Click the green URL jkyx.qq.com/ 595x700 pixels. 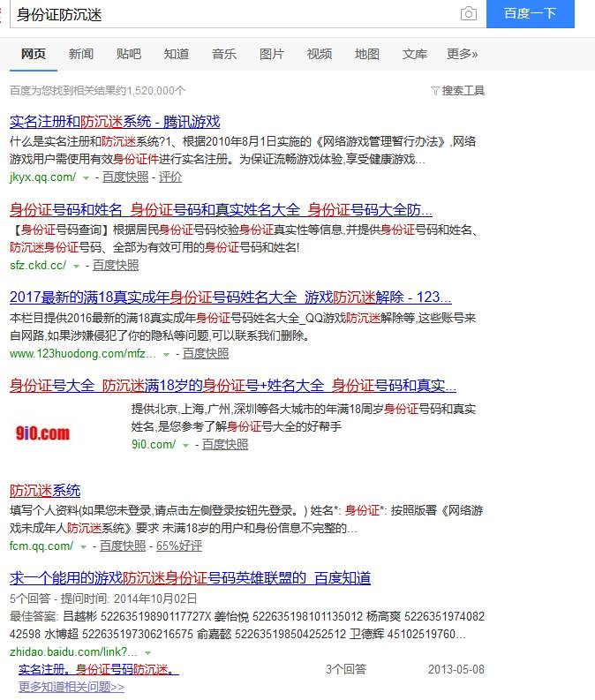coord(43,177)
